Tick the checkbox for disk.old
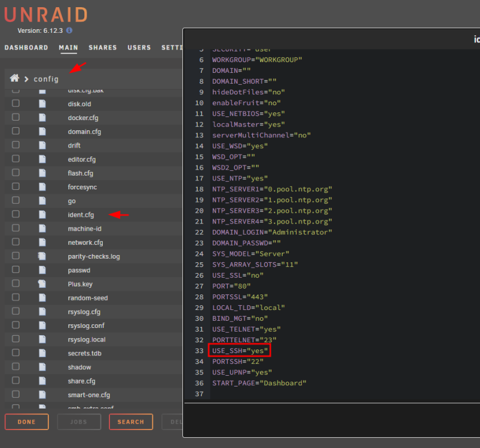Viewport: 480px width, 448px height. coord(16,103)
